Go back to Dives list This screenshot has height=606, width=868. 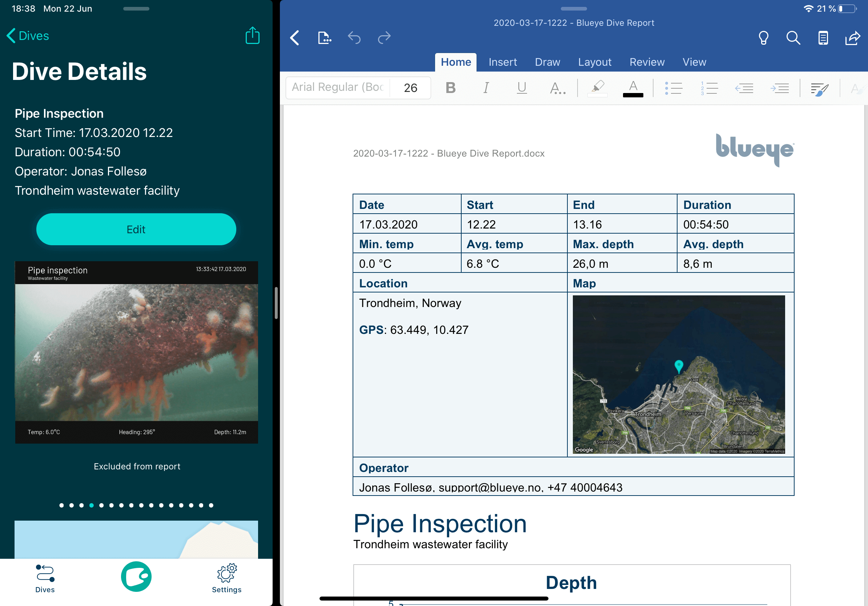pyautogui.click(x=28, y=36)
